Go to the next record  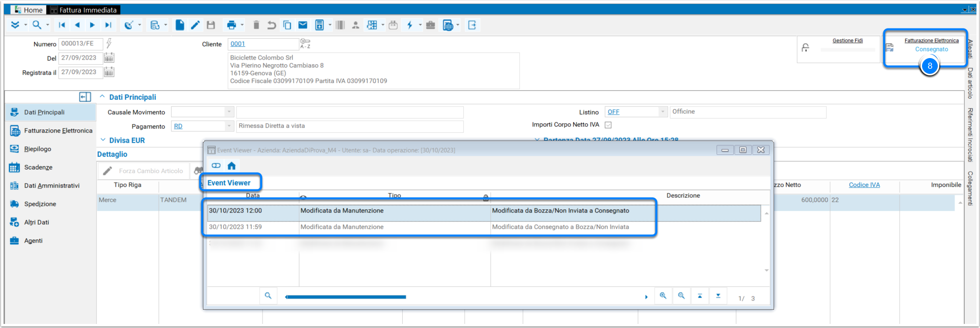coord(92,25)
